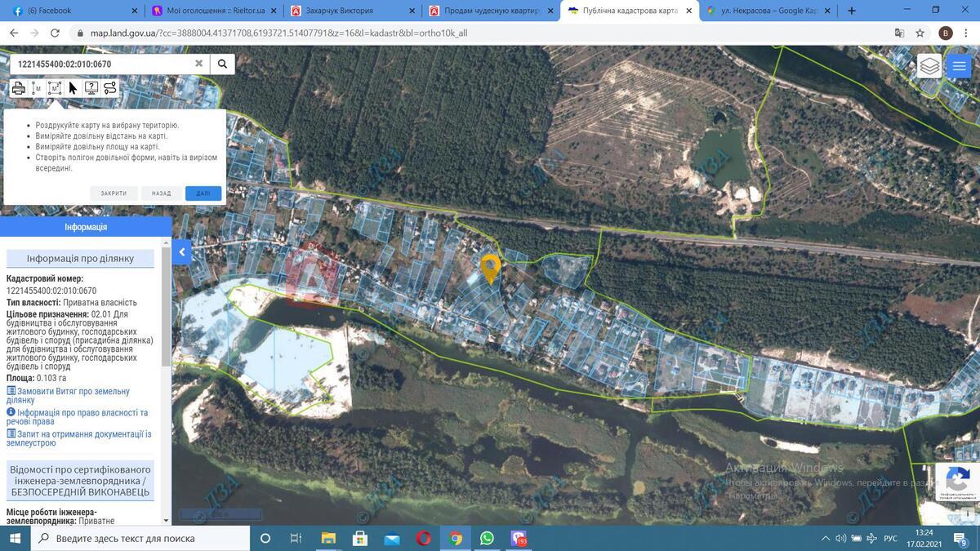Click the print map tool icon
This screenshot has width=980, height=551.
[18, 88]
